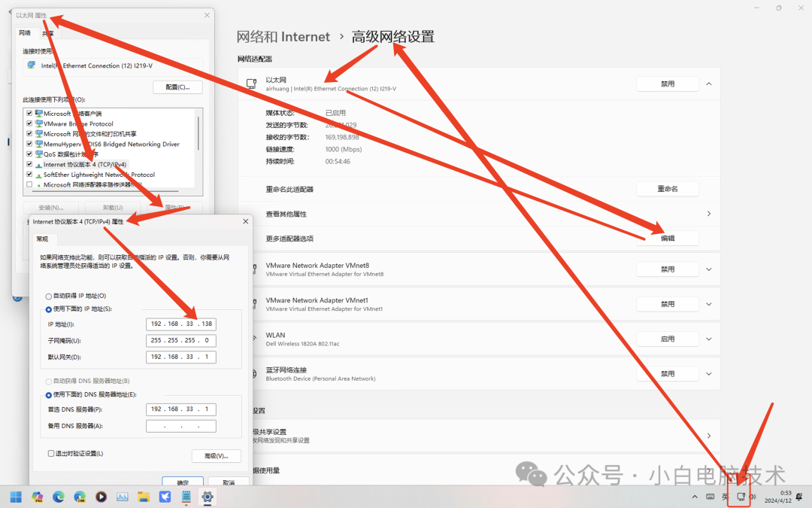Select the VMware Bridge Protocol item
Viewport: 812px width, 508px height.
[x=78, y=124]
